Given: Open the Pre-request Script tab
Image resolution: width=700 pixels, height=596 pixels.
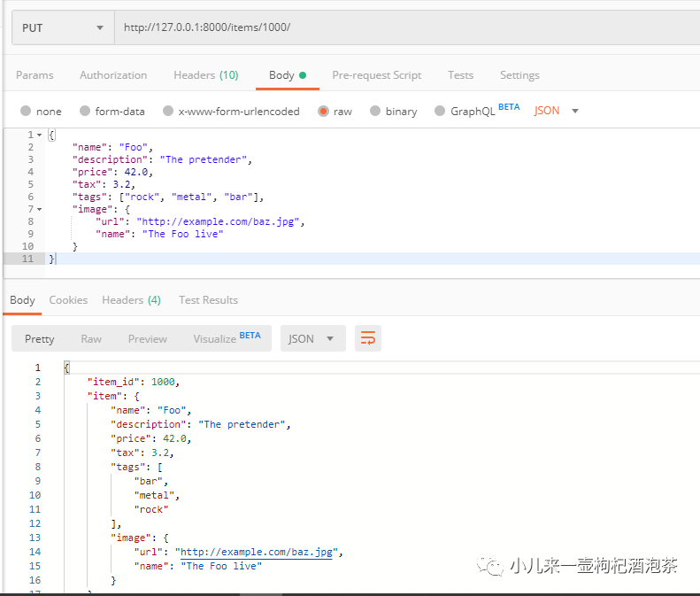Looking at the screenshot, I should pyautogui.click(x=377, y=75).
